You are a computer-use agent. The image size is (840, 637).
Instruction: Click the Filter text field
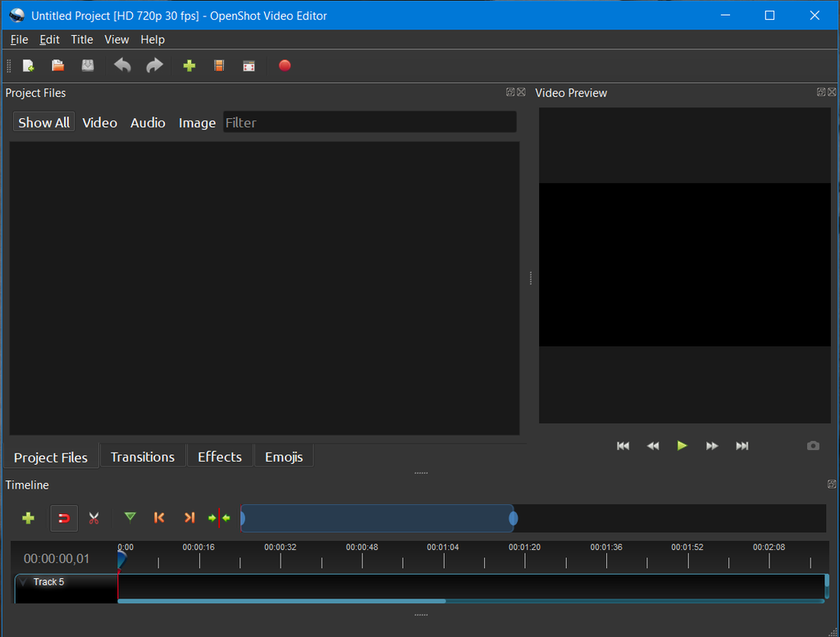pyautogui.click(x=370, y=122)
